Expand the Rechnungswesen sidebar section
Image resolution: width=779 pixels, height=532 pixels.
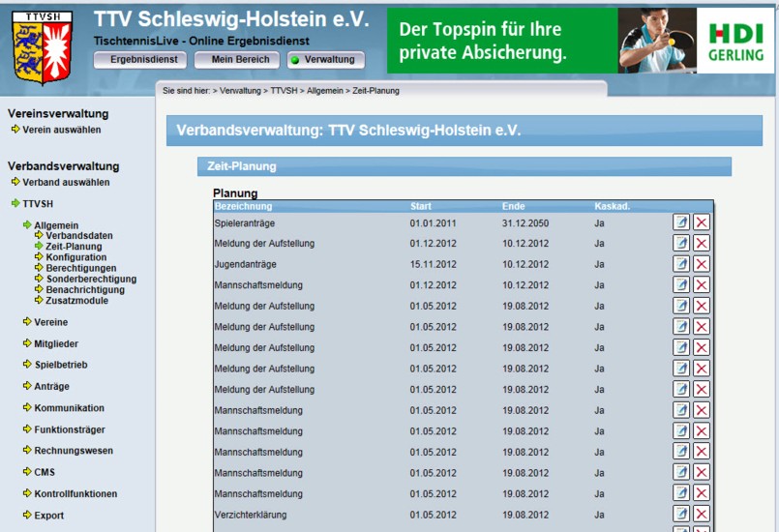point(73,451)
